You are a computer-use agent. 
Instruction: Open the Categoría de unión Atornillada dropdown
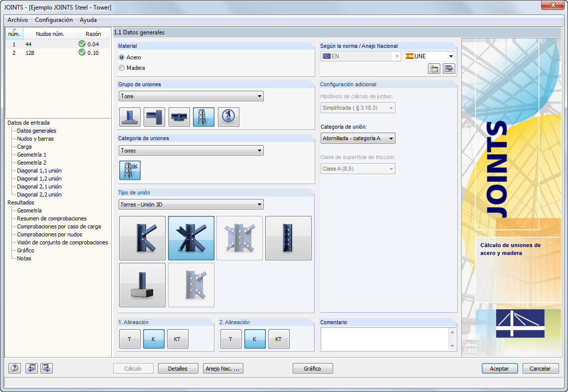pyautogui.click(x=358, y=138)
